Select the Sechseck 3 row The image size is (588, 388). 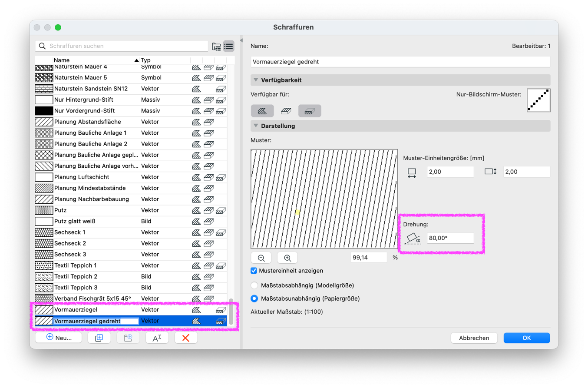(x=131, y=254)
